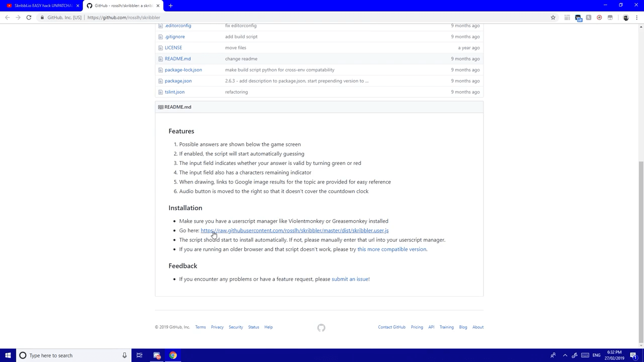Open the package-lock.json file
This screenshot has height=362, width=644.
(183, 70)
